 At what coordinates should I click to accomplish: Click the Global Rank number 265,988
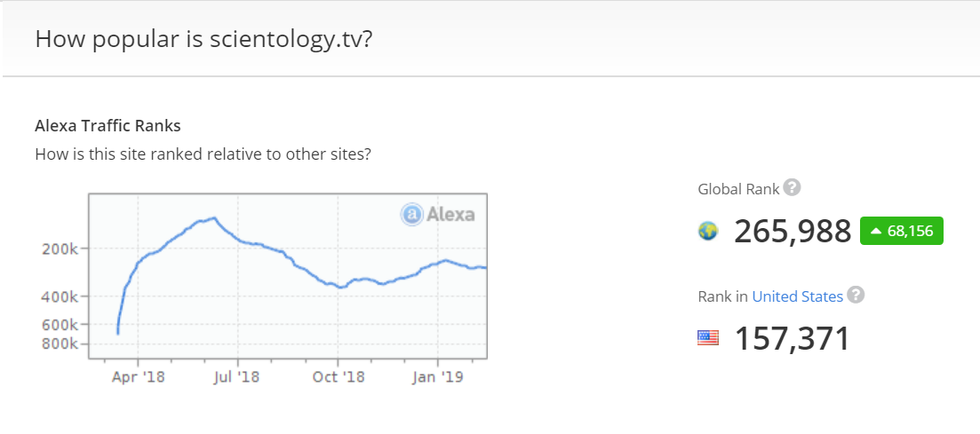click(793, 232)
